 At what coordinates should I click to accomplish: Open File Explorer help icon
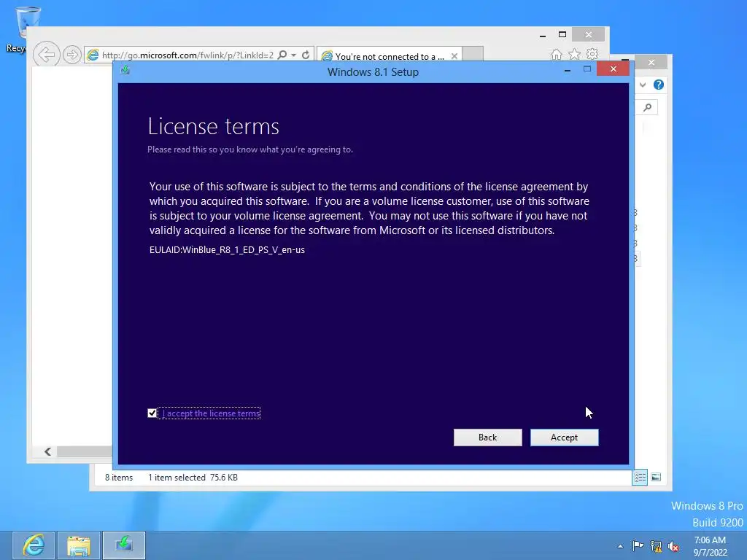pos(659,85)
